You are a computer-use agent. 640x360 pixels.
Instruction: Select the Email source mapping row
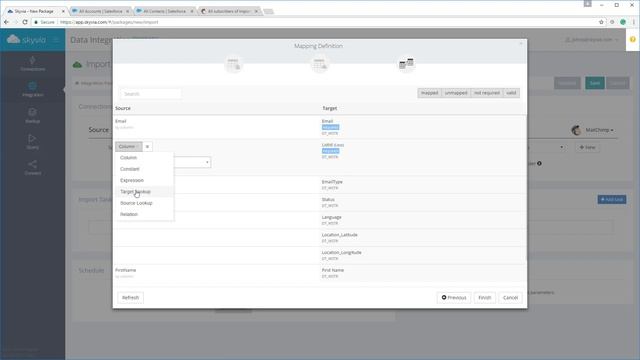(x=216, y=127)
